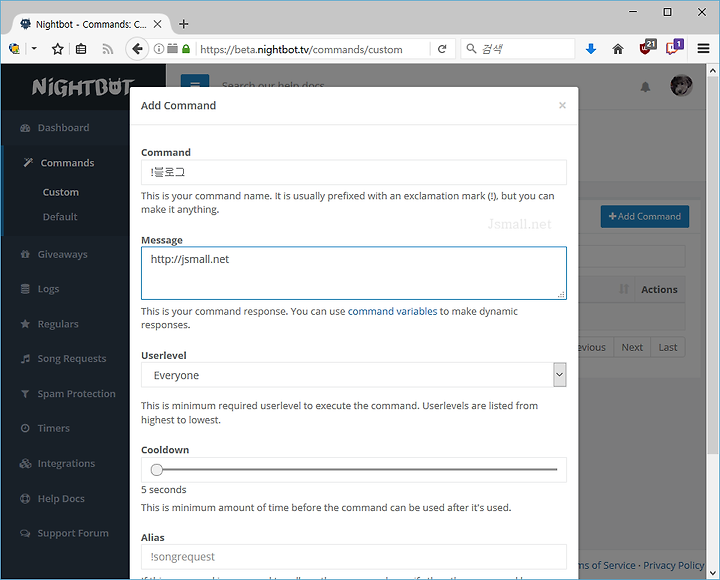The height and width of the screenshot is (580, 720).
Task: Open the browser hamburger menu
Action: click(703, 49)
